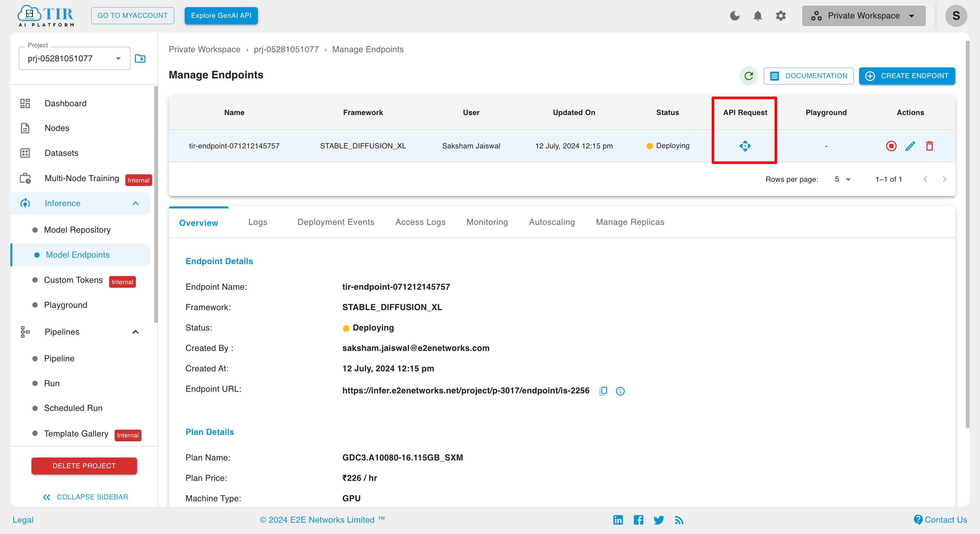This screenshot has width=980, height=534.
Task: Open the Project dropdown prj-05281051077
Action: 75,59
